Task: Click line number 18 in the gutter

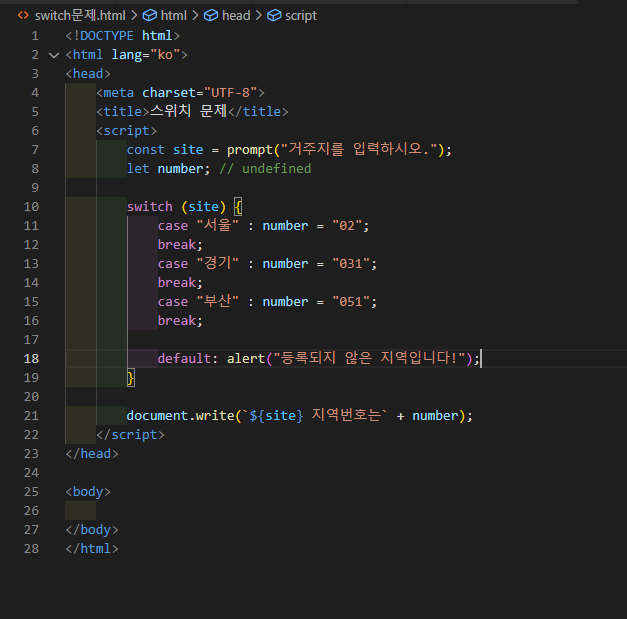Action: [32, 359]
